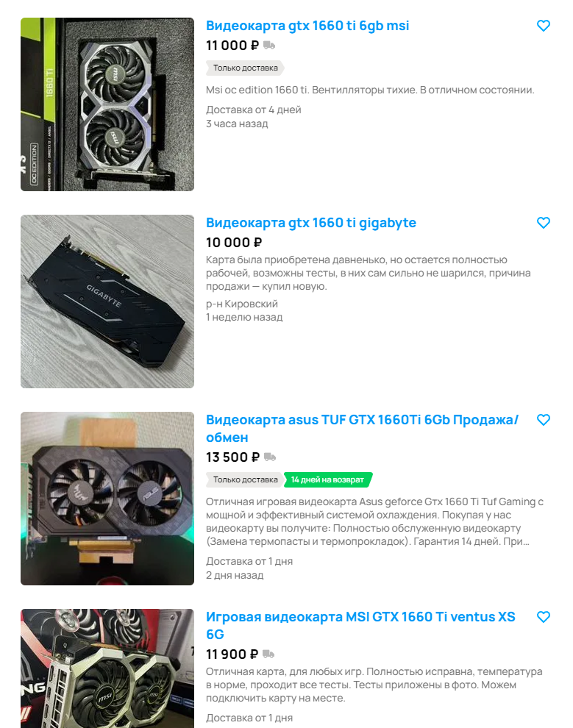Viewport: 573px width, 728px height.
Task: Open the black Gigabyte card photo
Action: coord(107,301)
